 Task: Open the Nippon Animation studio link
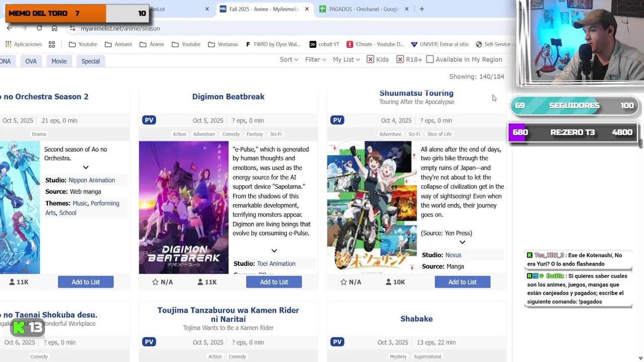92,180
